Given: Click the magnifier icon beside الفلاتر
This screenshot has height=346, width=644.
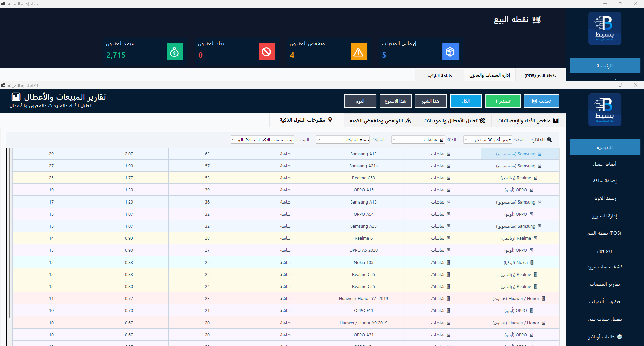Looking at the screenshot, I should coord(549,140).
